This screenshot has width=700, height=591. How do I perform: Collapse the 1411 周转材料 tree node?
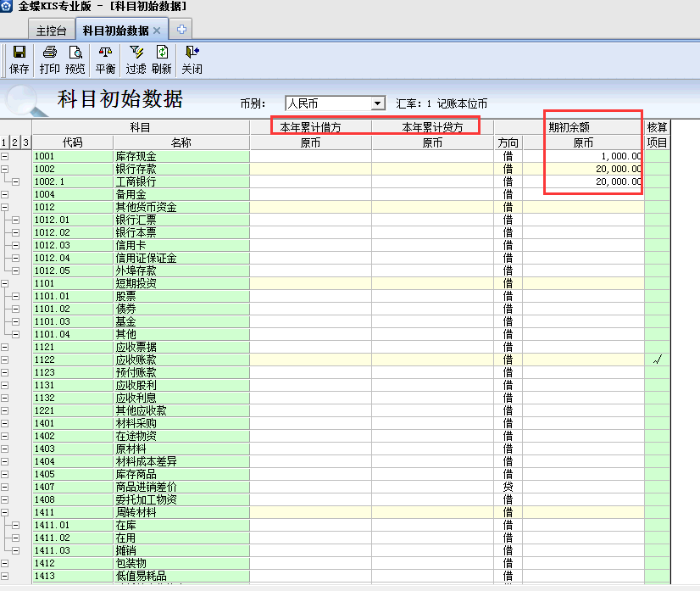click(x=5, y=512)
